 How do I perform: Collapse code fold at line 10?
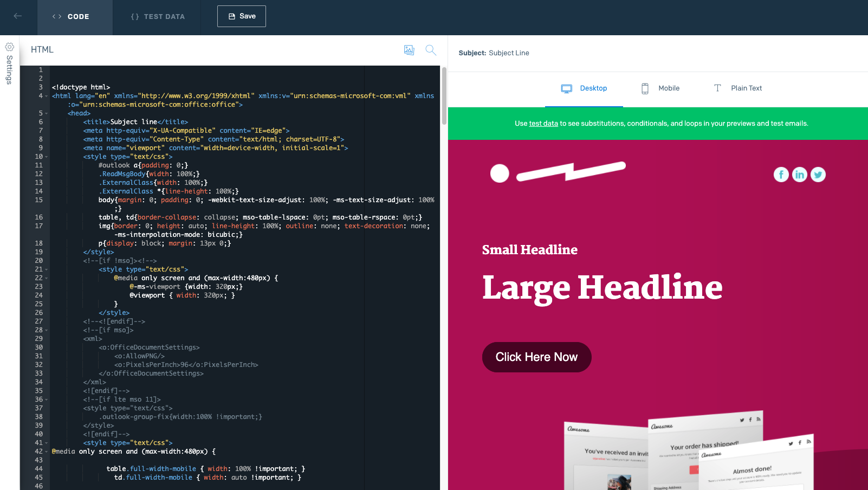click(47, 157)
